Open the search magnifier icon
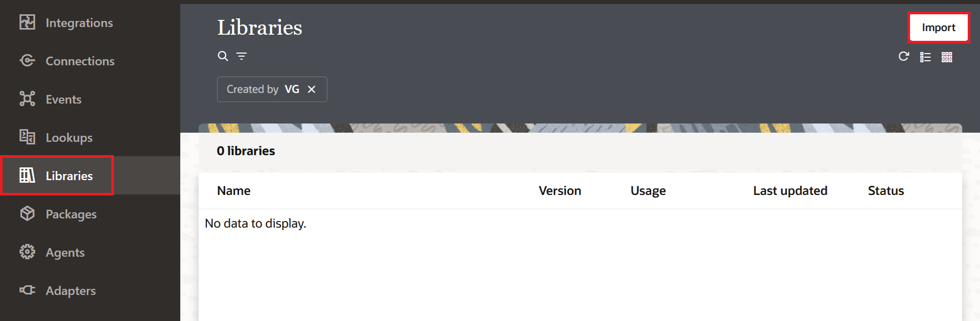 223,56
